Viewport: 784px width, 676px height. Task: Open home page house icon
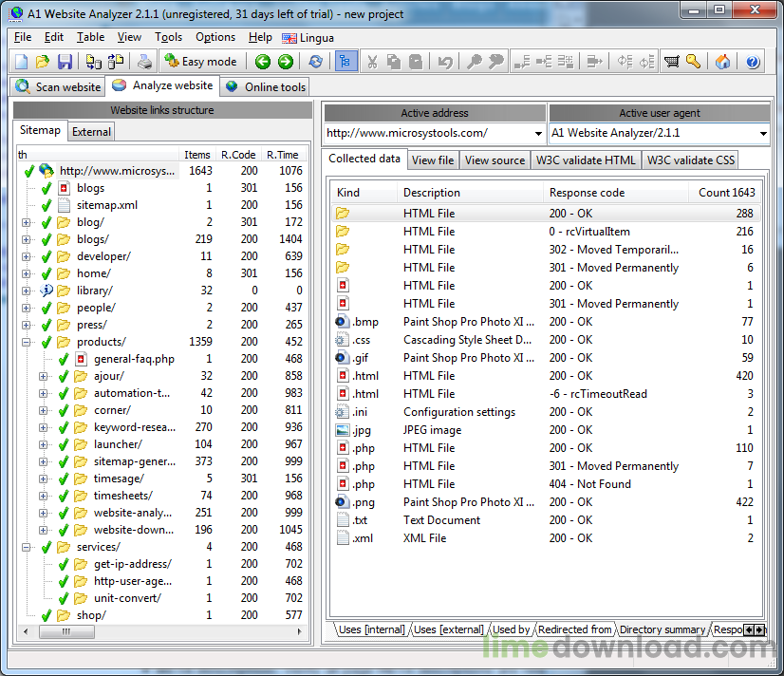(722, 62)
